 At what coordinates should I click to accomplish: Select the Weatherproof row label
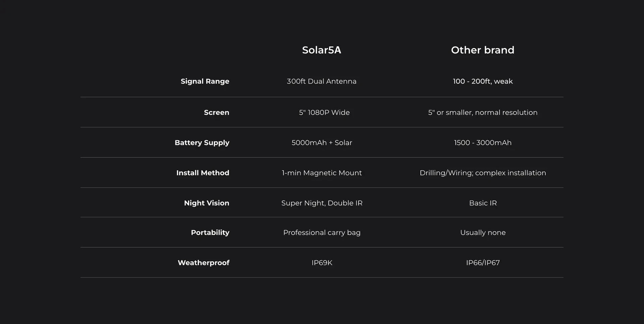pyautogui.click(x=203, y=263)
